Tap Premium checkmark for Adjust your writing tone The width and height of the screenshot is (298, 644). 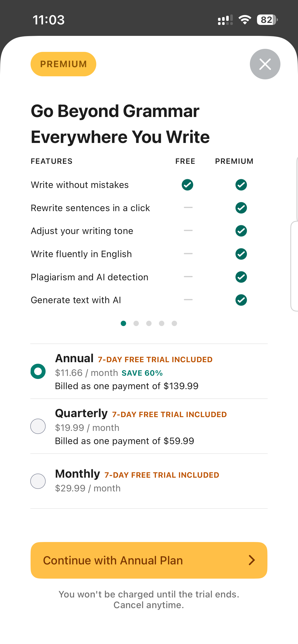tap(241, 231)
